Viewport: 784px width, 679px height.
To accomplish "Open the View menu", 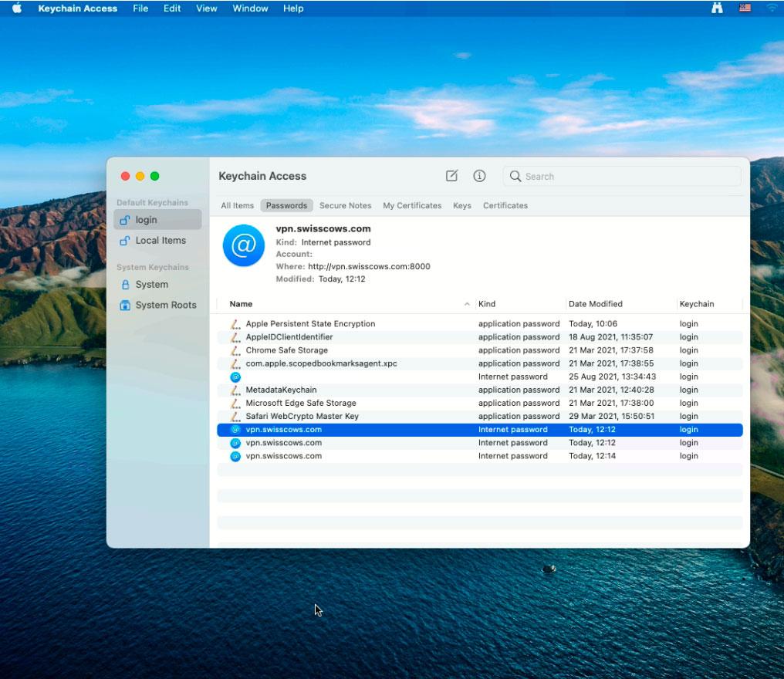I will pyautogui.click(x=207, y=8).
